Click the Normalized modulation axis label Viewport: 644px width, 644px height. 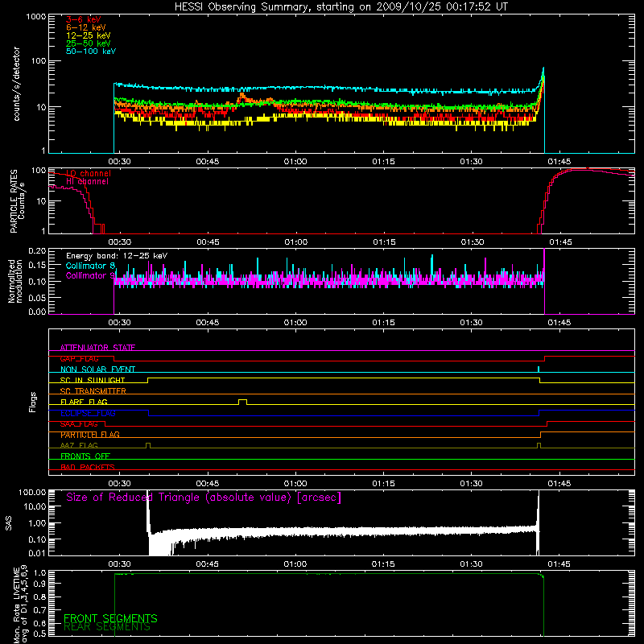pyautogui.click(x=14, y=281)
